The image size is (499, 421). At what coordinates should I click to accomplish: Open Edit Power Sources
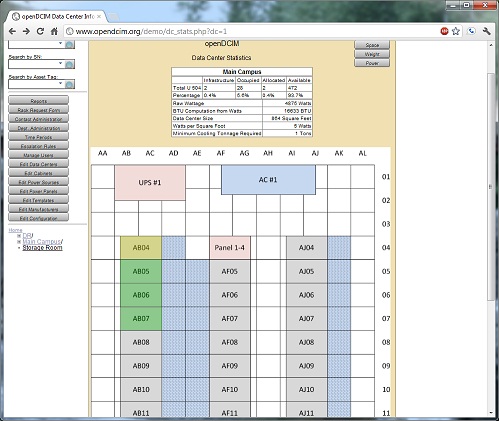click(x=38, y=182)
